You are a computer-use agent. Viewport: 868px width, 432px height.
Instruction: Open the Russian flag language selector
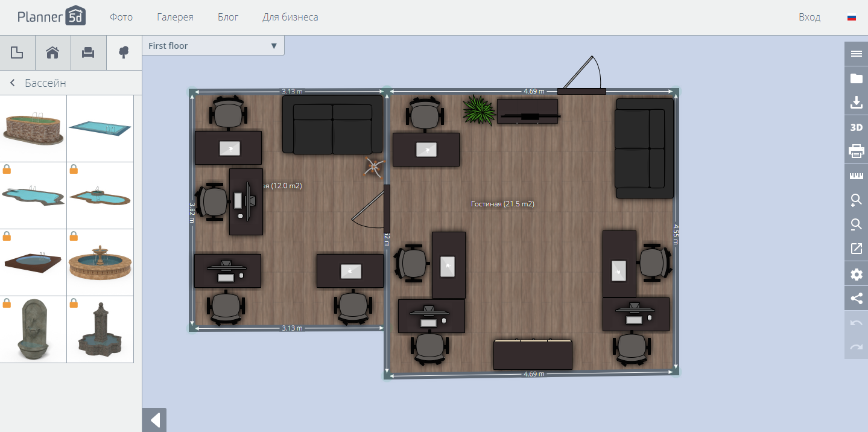[852, 17]
